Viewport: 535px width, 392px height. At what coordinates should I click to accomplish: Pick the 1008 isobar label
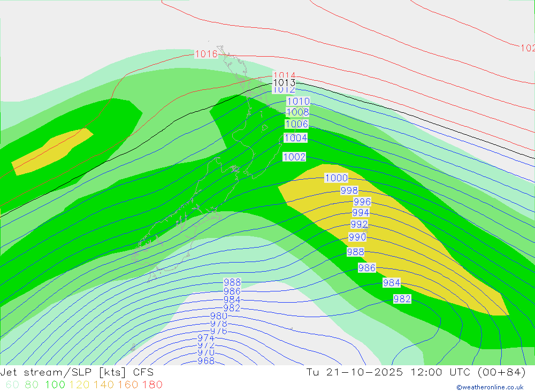[297, 112]
